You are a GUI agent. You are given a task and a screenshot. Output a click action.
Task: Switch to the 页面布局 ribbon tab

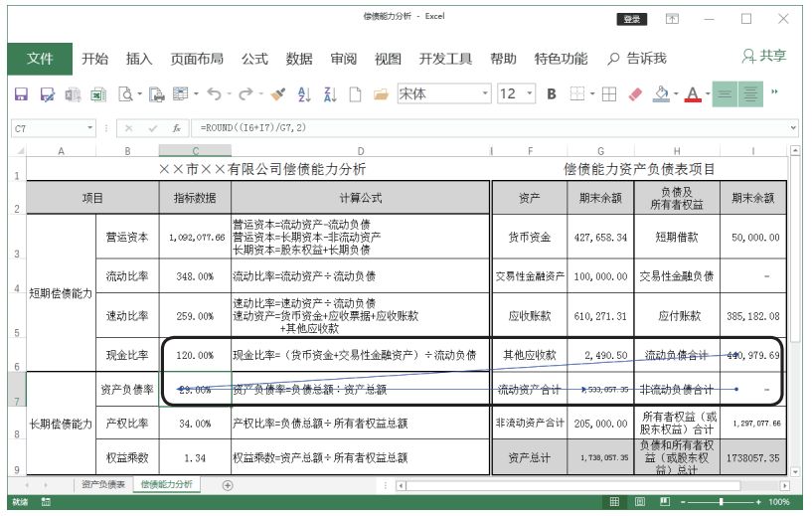[197, 59]
